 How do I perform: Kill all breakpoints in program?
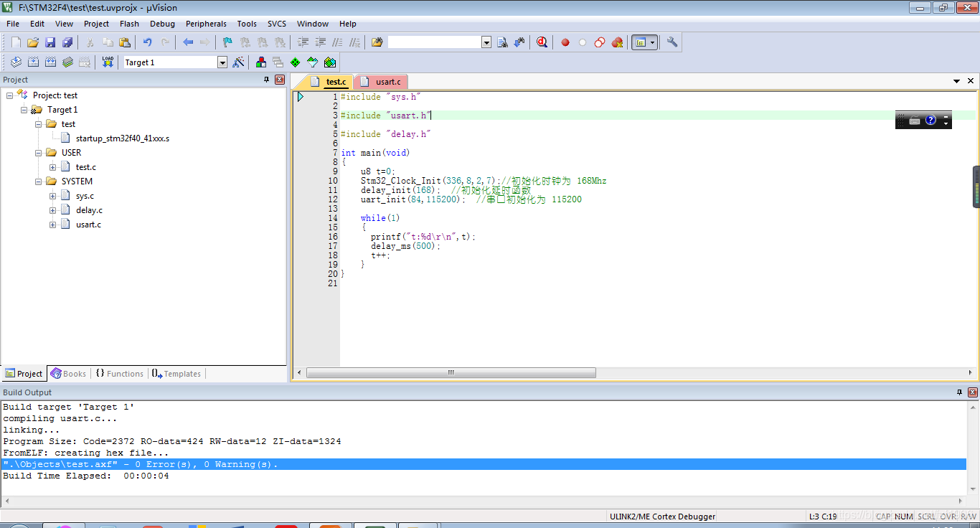click(x=617, y=42)
